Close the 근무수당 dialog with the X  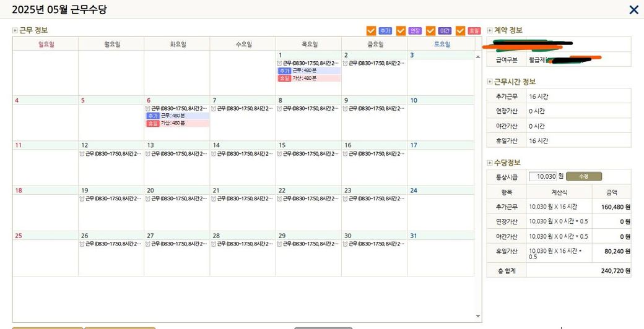click(633, 10)
